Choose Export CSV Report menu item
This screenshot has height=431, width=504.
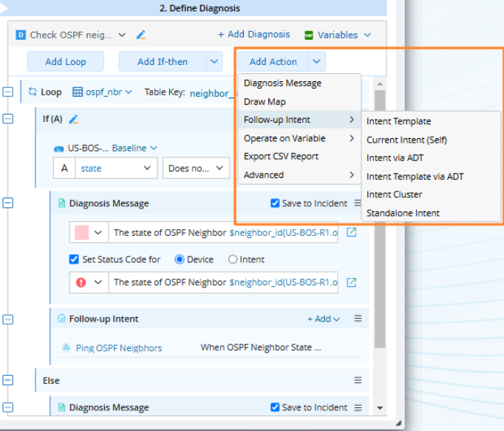(281, 156)
